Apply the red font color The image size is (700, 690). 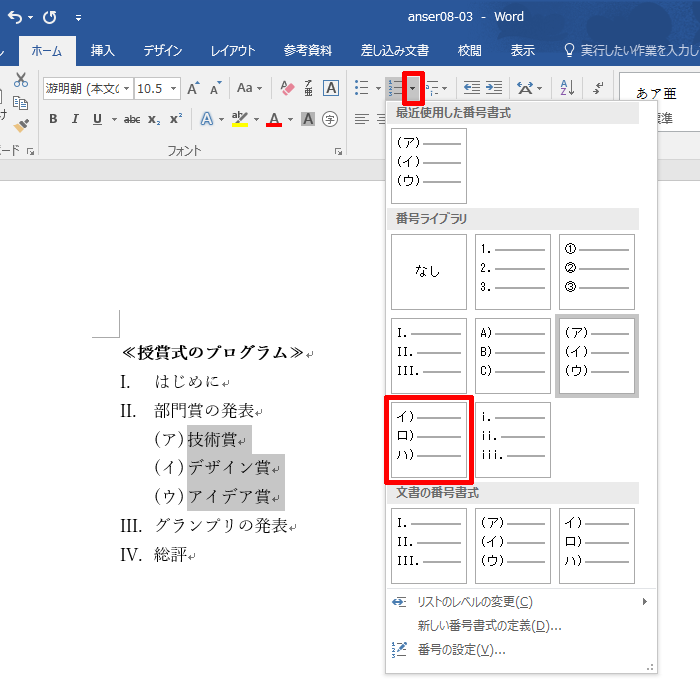click(x=274, y=119)
